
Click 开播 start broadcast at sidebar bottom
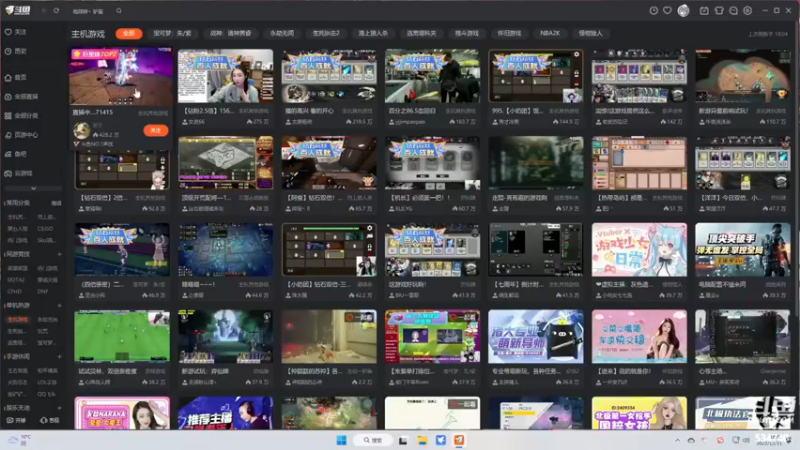[16, 420]
